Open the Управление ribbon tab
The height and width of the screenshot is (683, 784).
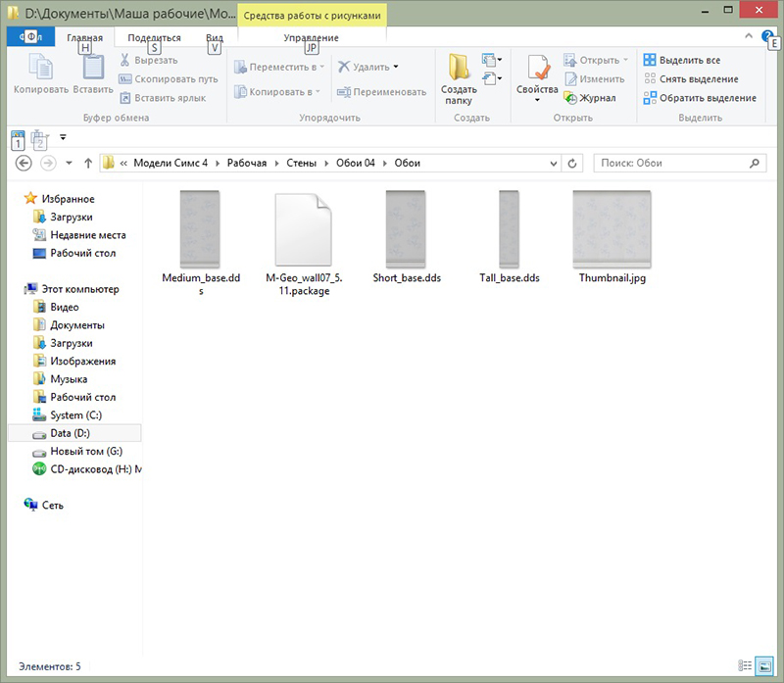pos(311,37)
